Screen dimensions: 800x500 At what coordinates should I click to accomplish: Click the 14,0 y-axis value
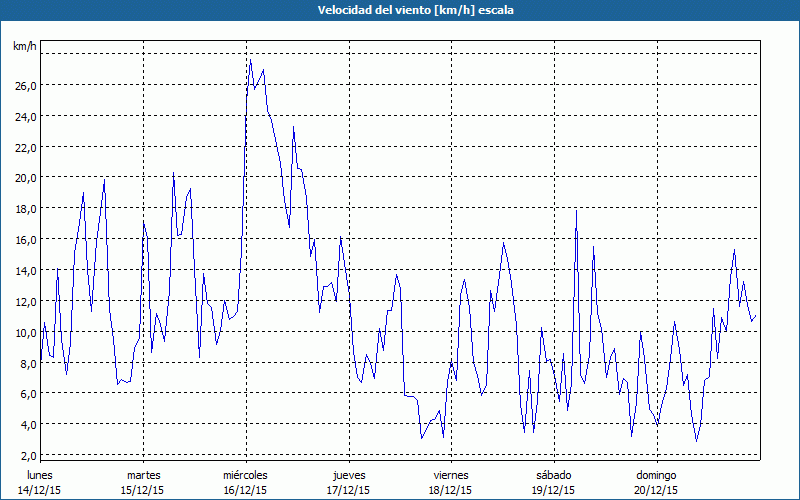tap(25, 271)
